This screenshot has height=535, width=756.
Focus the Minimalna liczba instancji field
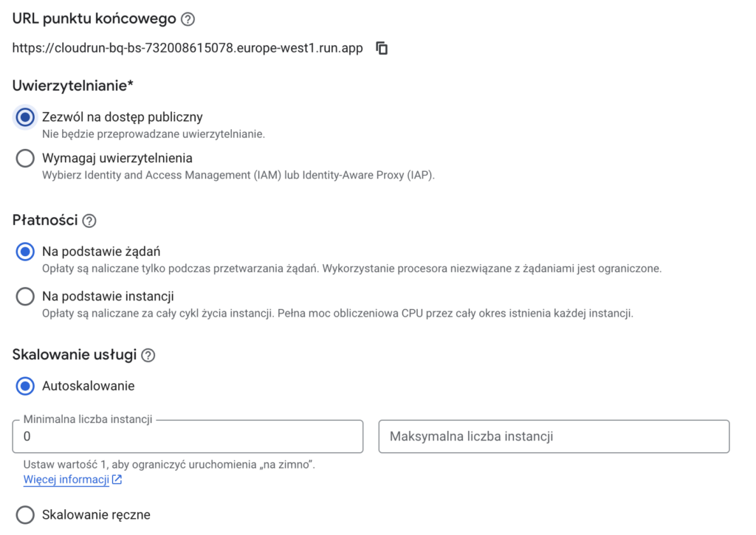point(188,437)
